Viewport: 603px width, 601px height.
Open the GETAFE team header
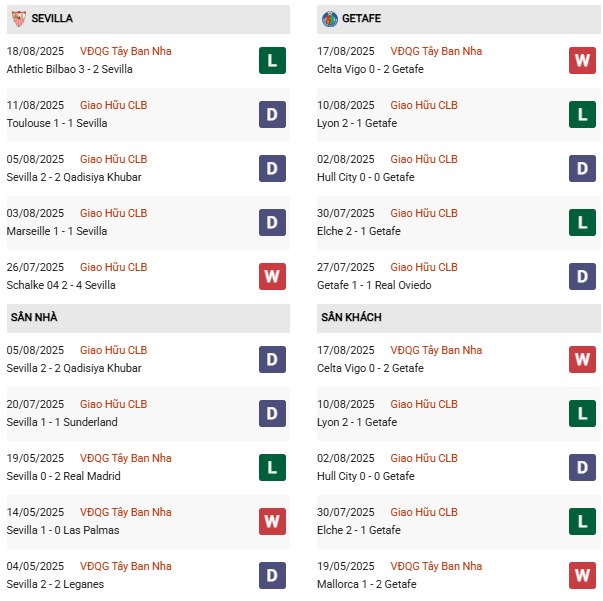click(458, 19)
